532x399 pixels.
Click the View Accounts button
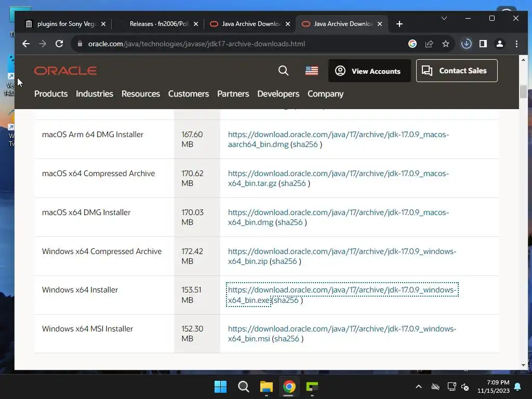point(369,71)
